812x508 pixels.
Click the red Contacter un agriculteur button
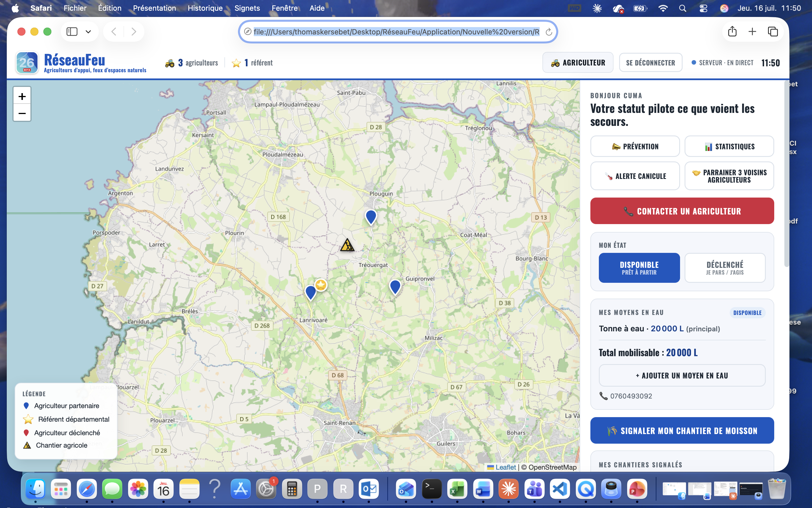click(682, 211)
